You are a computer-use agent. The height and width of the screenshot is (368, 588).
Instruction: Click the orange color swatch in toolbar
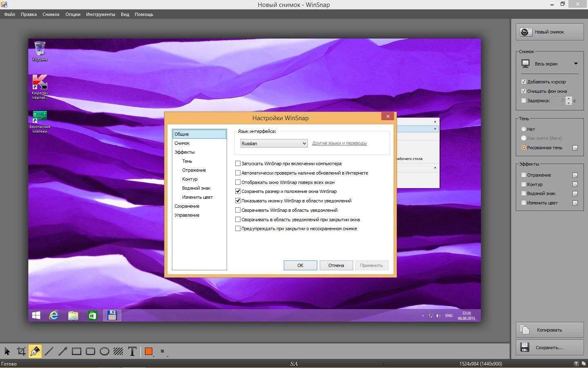(x=149, y=351)
